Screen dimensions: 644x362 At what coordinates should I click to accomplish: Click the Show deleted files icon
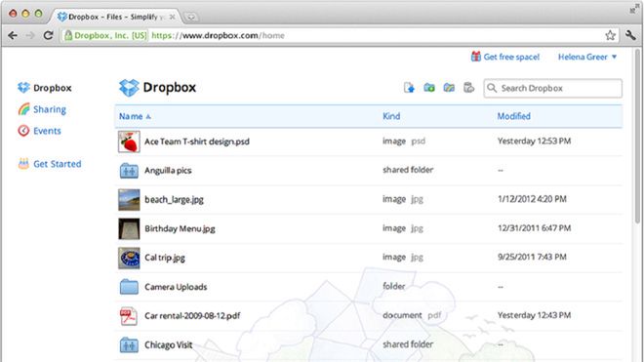(x=468, y=88)
